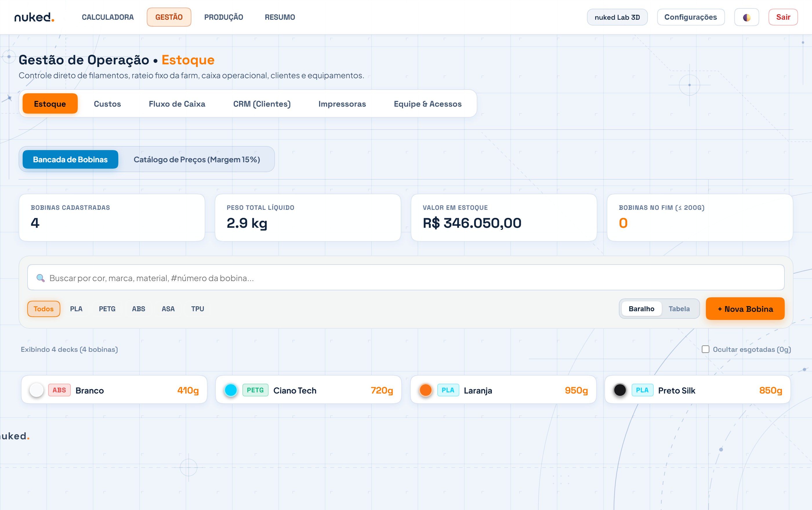Viewport: 812px width, 510px height.
Task: Switch to the CRM (Clientes) tab
Action: point(262,104)
